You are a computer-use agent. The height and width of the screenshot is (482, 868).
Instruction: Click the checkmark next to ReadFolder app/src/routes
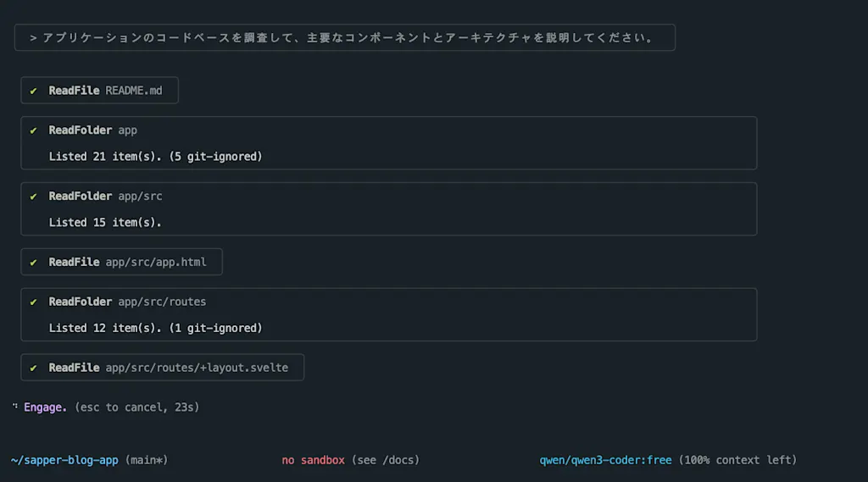(x=34, y=302)
